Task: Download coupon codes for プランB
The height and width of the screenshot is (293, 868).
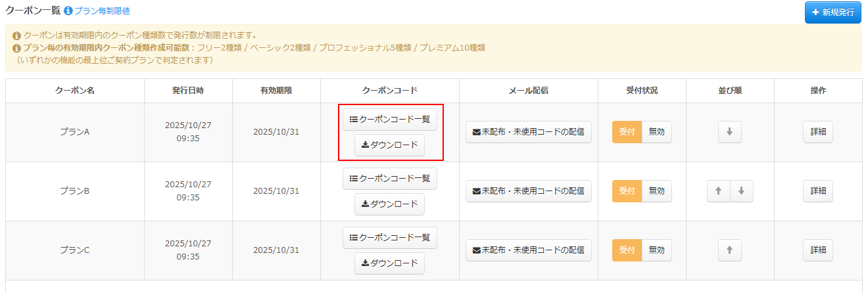Action: click(389, 204)
